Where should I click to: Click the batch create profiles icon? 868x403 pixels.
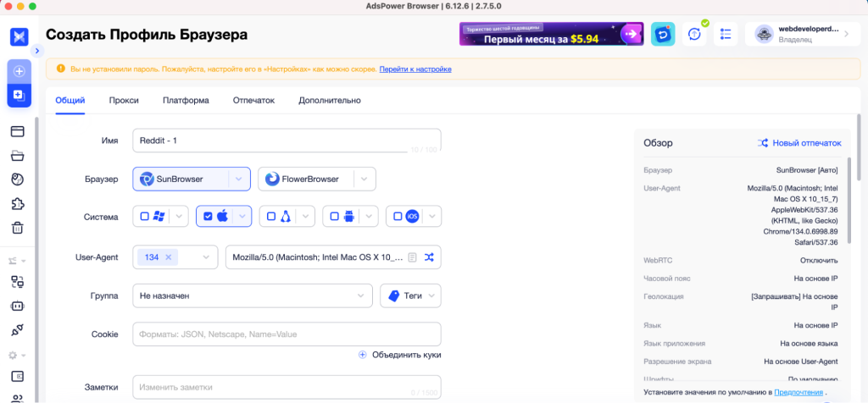point(19,95)
